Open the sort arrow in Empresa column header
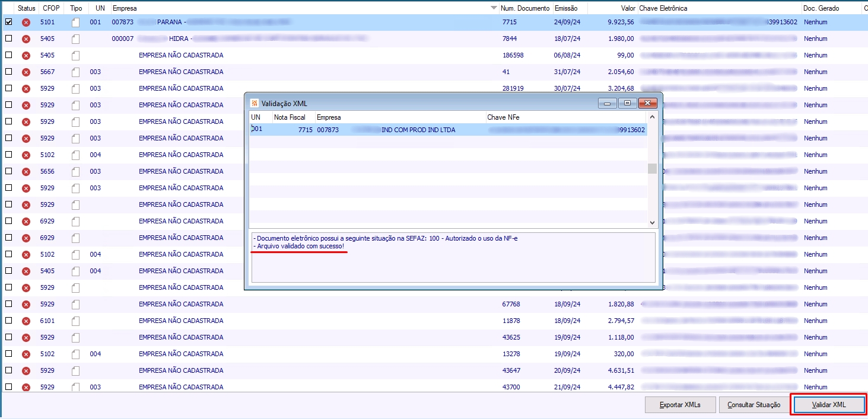The height and width of the screenshot is (419, 868). pos(494,9)
